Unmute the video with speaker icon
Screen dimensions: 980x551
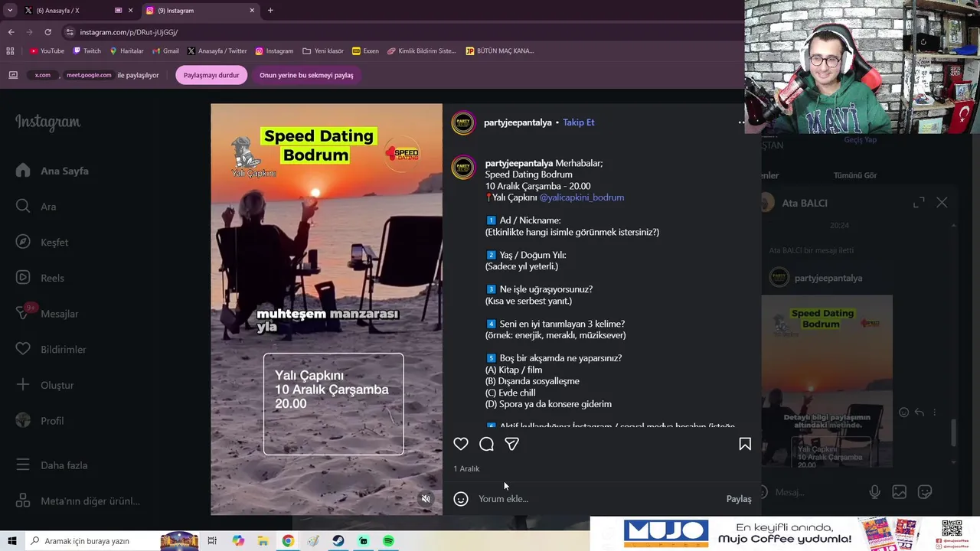(x=426, y=499)
